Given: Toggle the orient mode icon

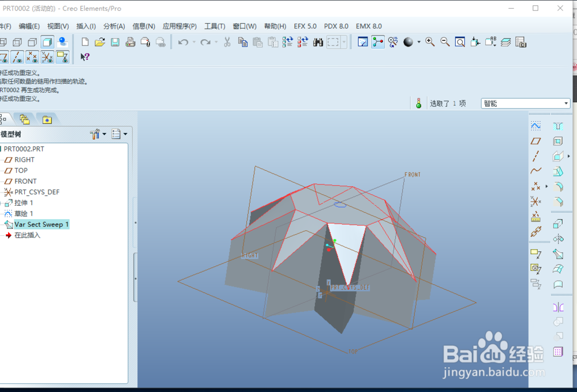Looking at the screenshot, I should pyautogui.click(x=393, y=42).
